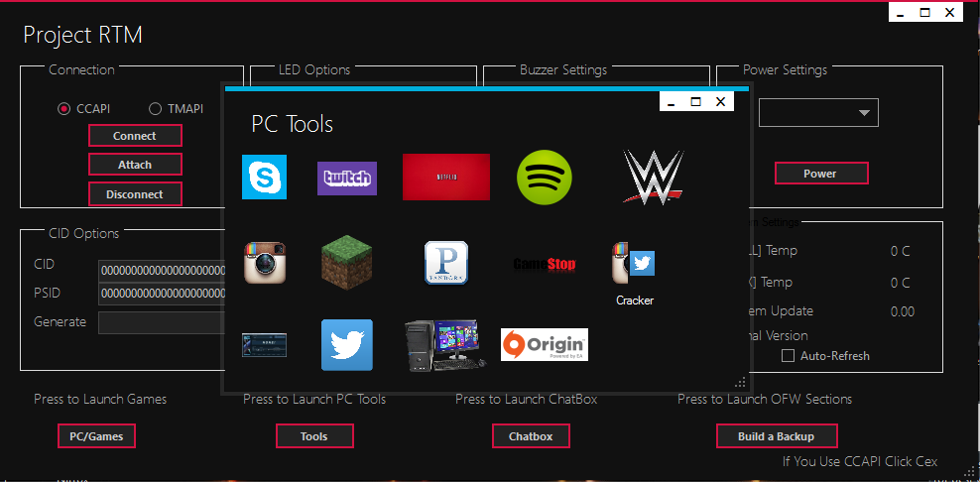Open the desktop computer icon
980x482 pixels.
[445, 346]
